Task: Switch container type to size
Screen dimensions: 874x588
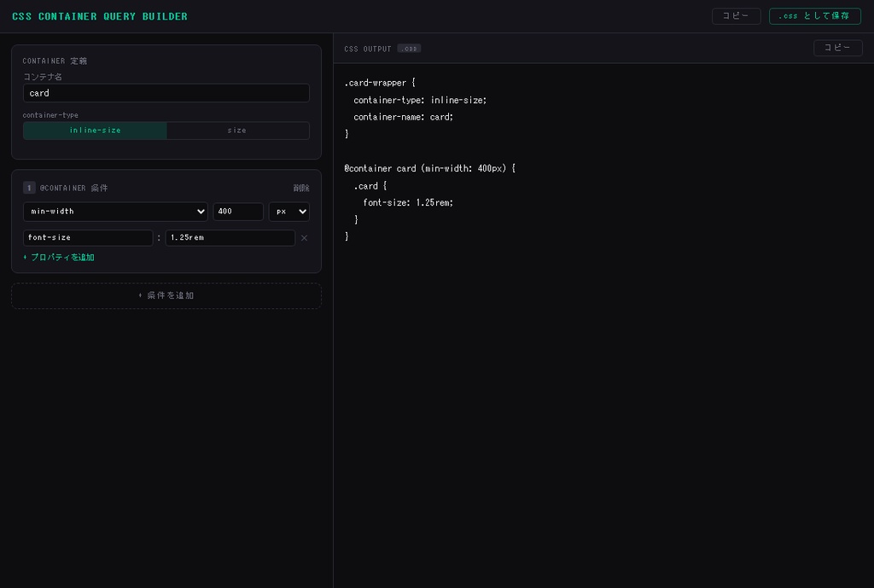Action: click(x=237, y=131)
